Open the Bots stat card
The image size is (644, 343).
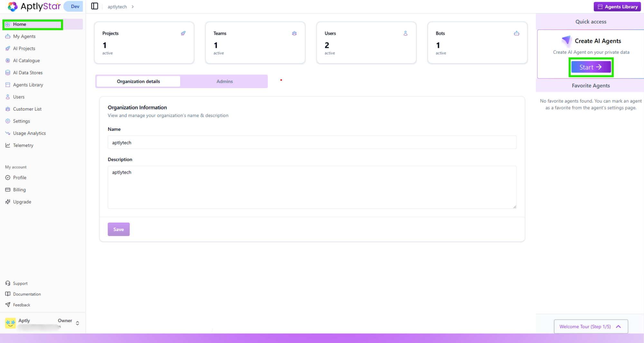pos(478,43)
